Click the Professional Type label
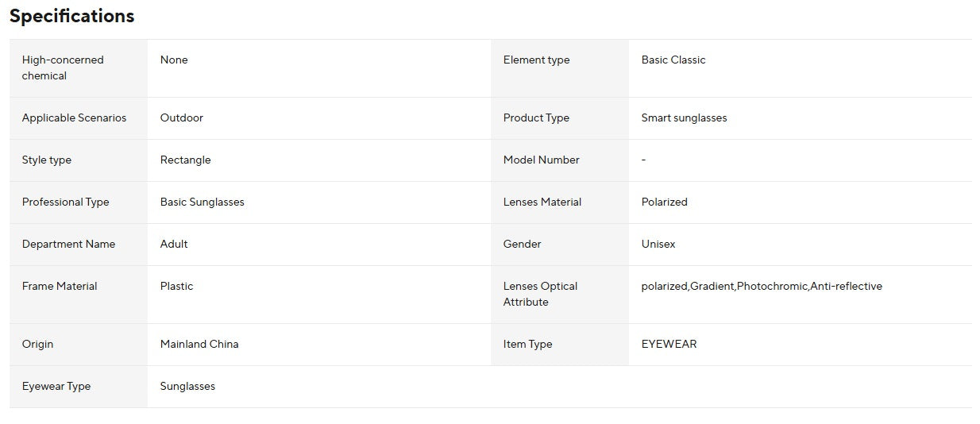980x424 pixels. click(x=66, y=202)
